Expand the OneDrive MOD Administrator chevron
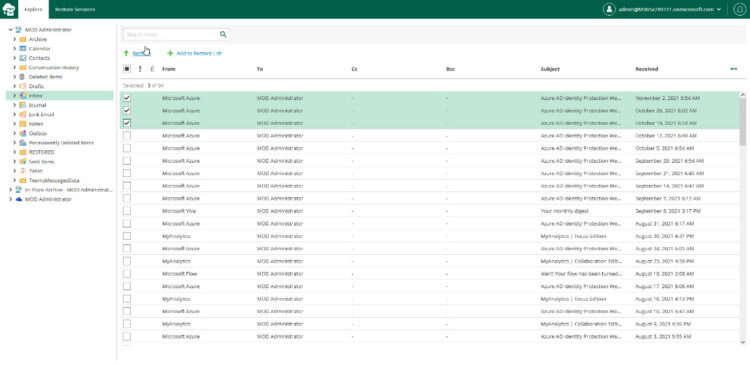This screenshot has width=750, height=366. point(11,200)
